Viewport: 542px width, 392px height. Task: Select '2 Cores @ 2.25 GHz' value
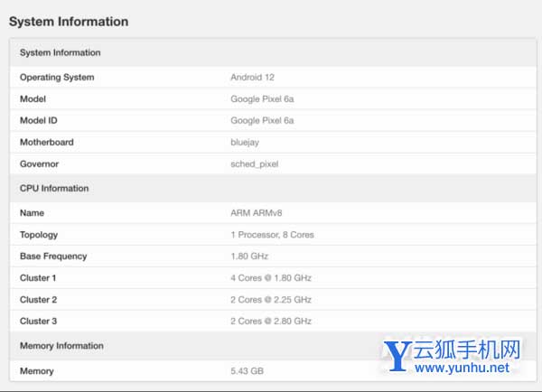(271, 300)
